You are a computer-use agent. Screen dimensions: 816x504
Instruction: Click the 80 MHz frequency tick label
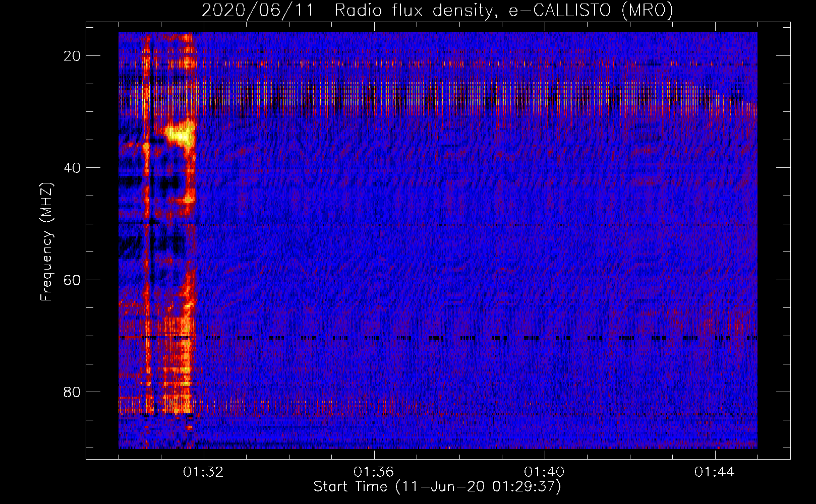tap(72, 392)
